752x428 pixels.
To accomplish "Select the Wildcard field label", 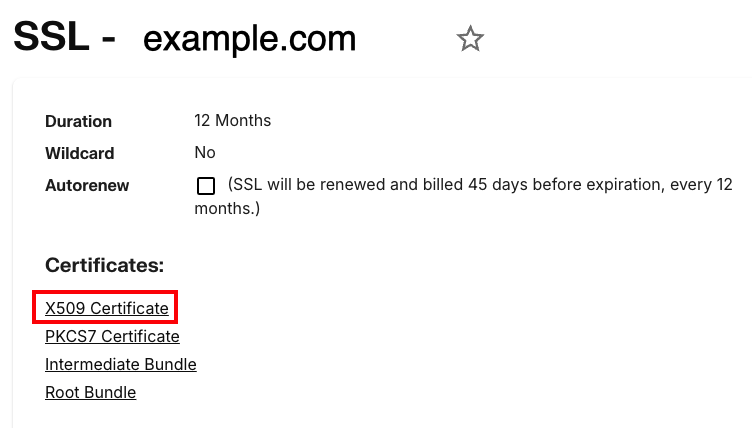I will click(x=79, y=153).
